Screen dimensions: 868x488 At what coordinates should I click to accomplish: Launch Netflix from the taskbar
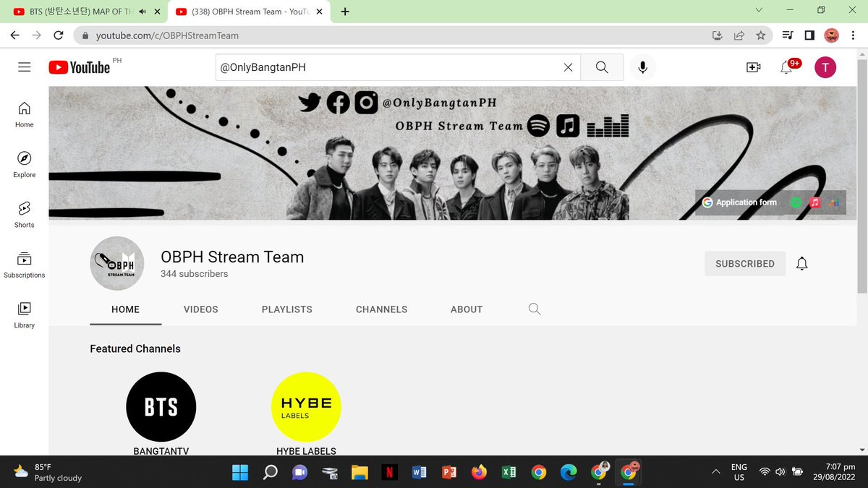coord(389,472)
